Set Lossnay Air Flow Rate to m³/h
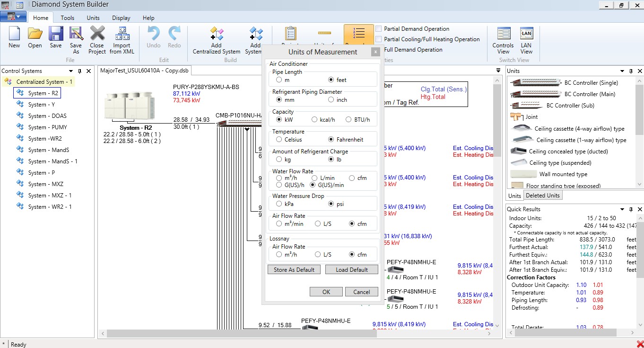The height and width of the screenshot is (348, 644). click(279, 254)
